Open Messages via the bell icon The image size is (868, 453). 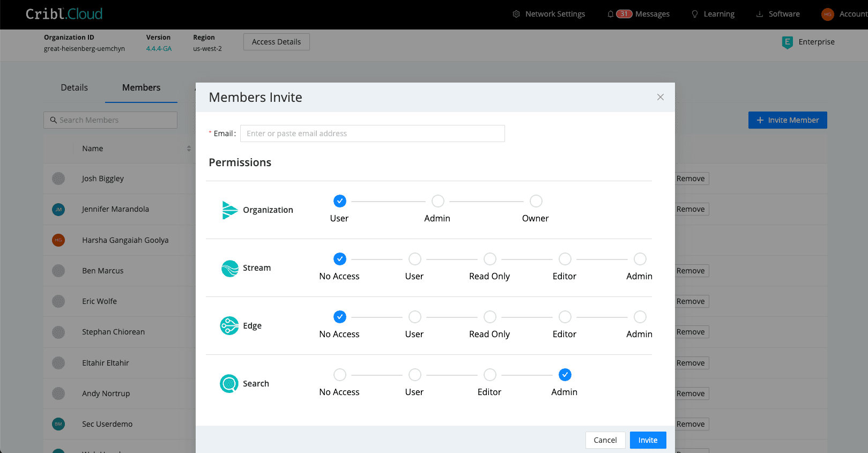pyautogui.click(x=610, y=14)
